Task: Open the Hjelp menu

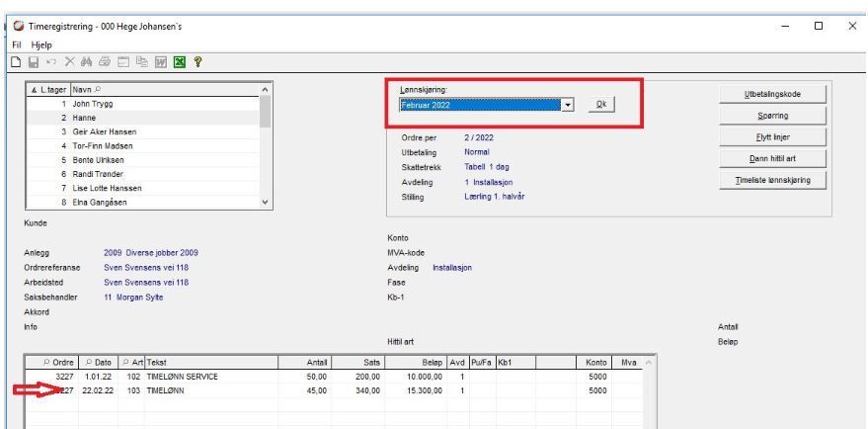Action: (41, 44)
